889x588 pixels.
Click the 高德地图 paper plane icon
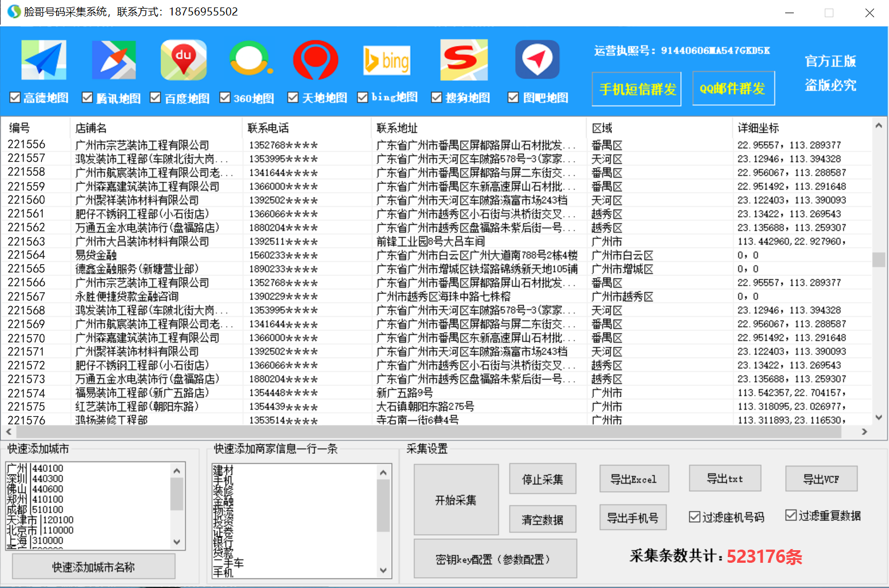(44, 60)
